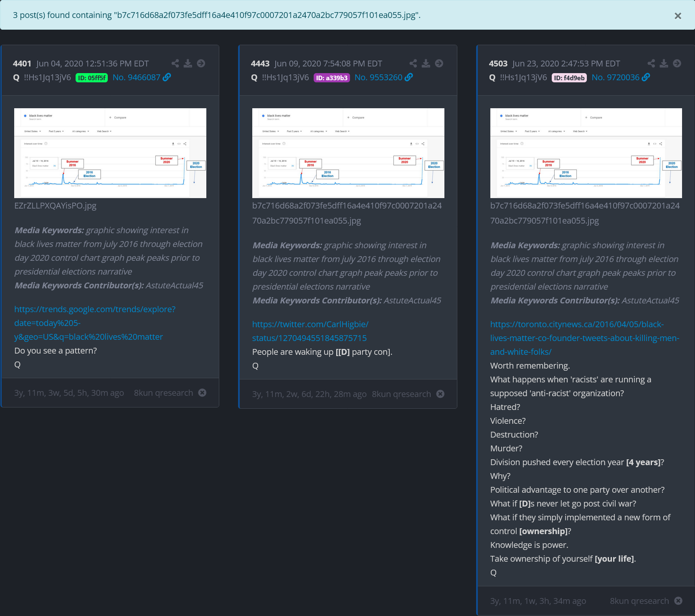Filter by ID: a339b3 badge
This screenshot has width=695, height=616.
[332, 78]
